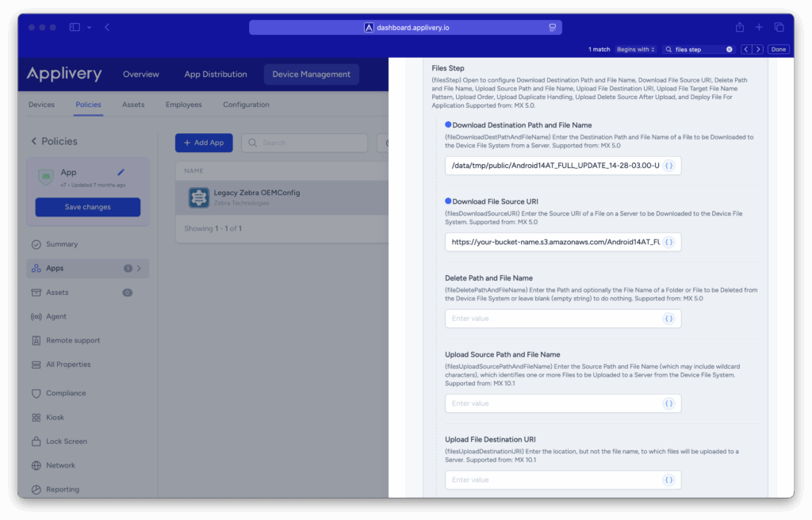Click the variable braces icon in Delete Path field

(668, 319)
